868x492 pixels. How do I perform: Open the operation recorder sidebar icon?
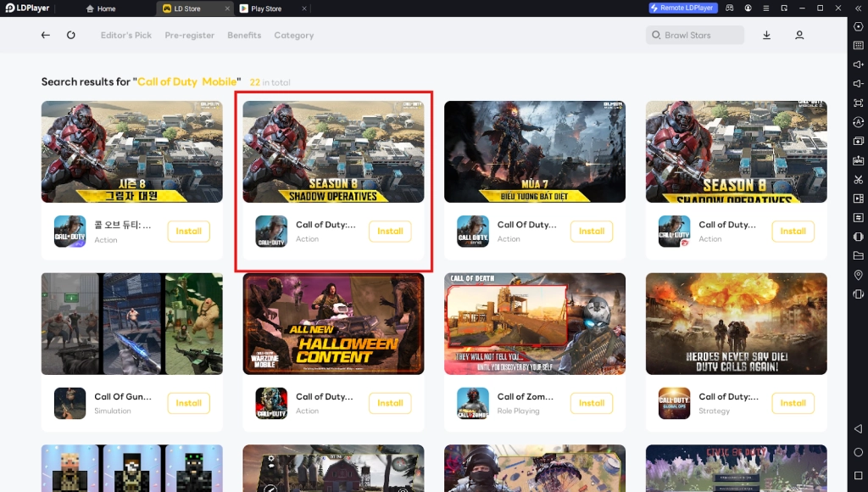coord(858,122)
